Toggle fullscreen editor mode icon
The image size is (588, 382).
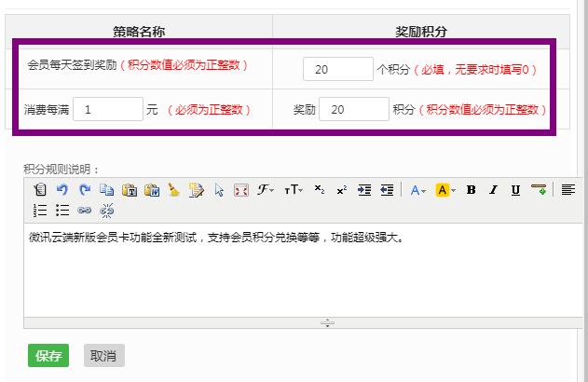241,190
